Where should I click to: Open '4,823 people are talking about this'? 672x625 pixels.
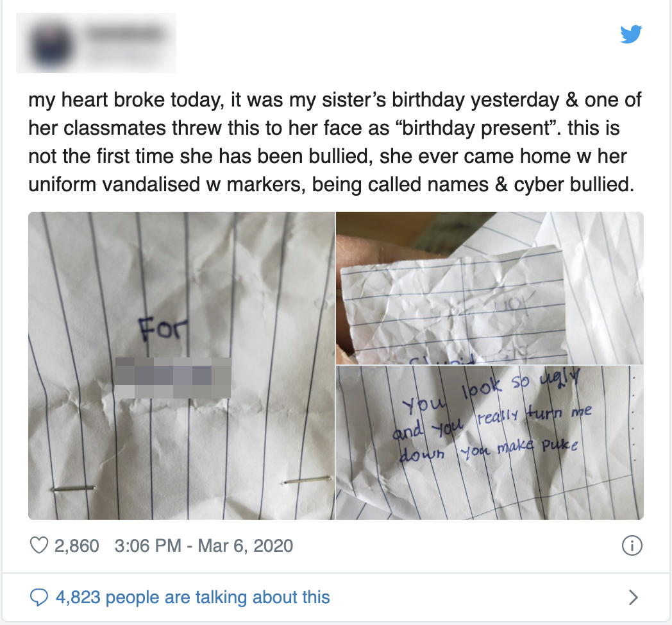[x=193, y=597]
